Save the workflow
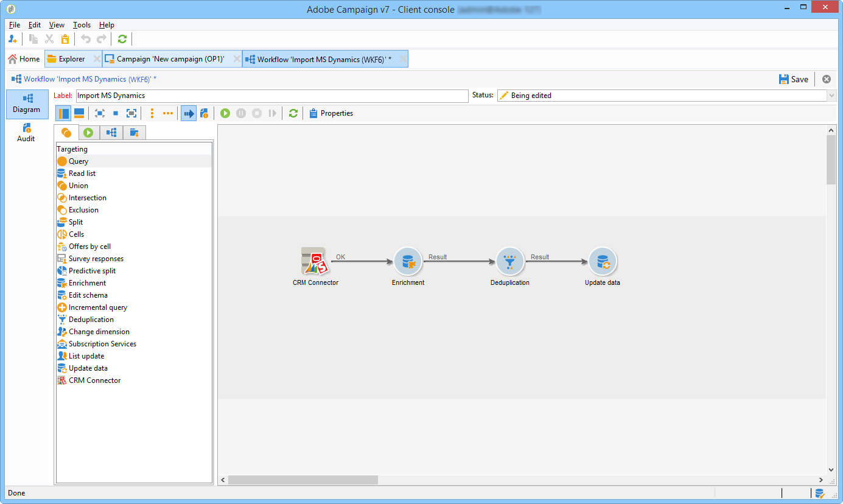Viewport: 843px width, 504px height. pos(794,79)
